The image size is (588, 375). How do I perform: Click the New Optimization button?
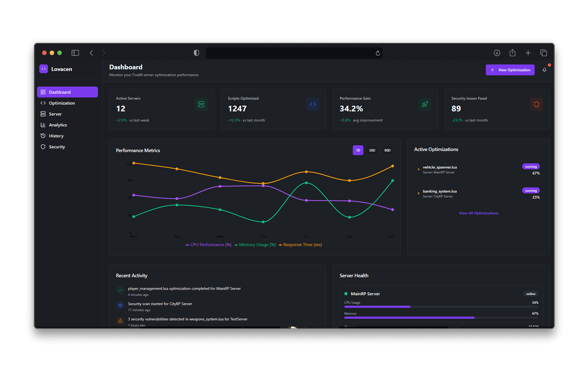(510, 70)
